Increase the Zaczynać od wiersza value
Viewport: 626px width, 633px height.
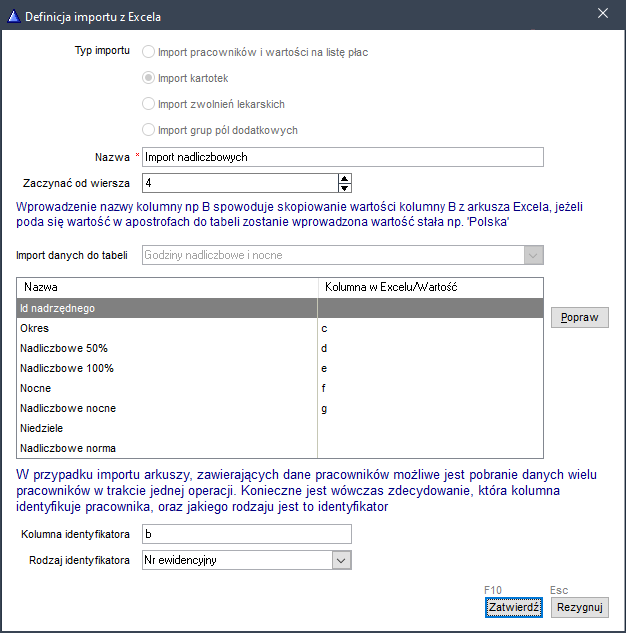point(345,178)
